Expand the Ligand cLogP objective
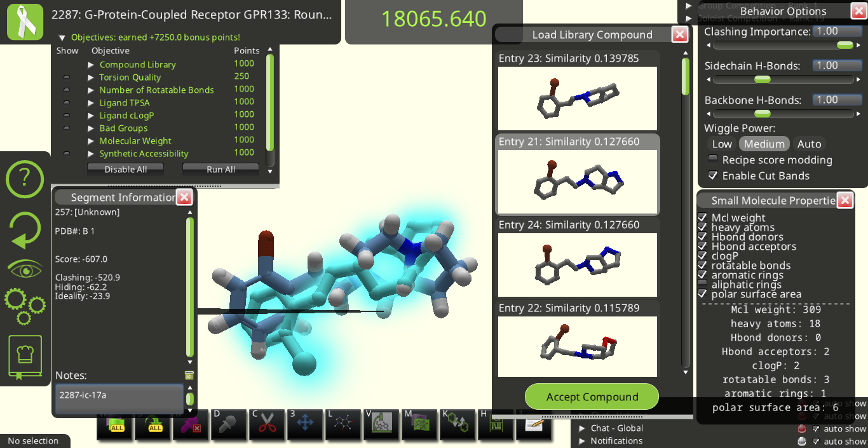This screenshot has height=448, width=868. (92, 116)
